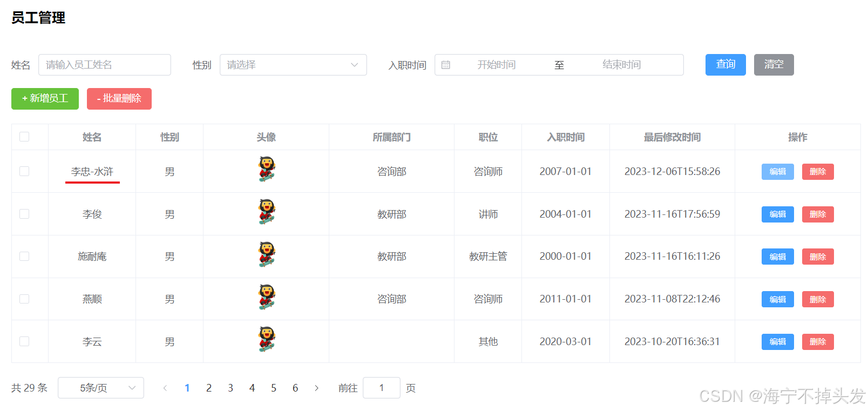Click the 入职时间 column header
868x411 pixels.
pyautogui.click(x=566, y=137)
